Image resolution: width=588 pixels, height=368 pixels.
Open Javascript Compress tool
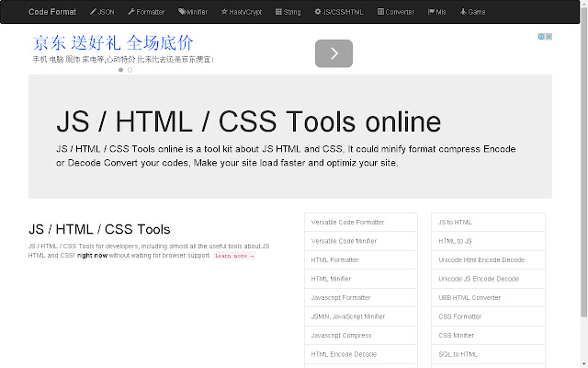(361, 335)
